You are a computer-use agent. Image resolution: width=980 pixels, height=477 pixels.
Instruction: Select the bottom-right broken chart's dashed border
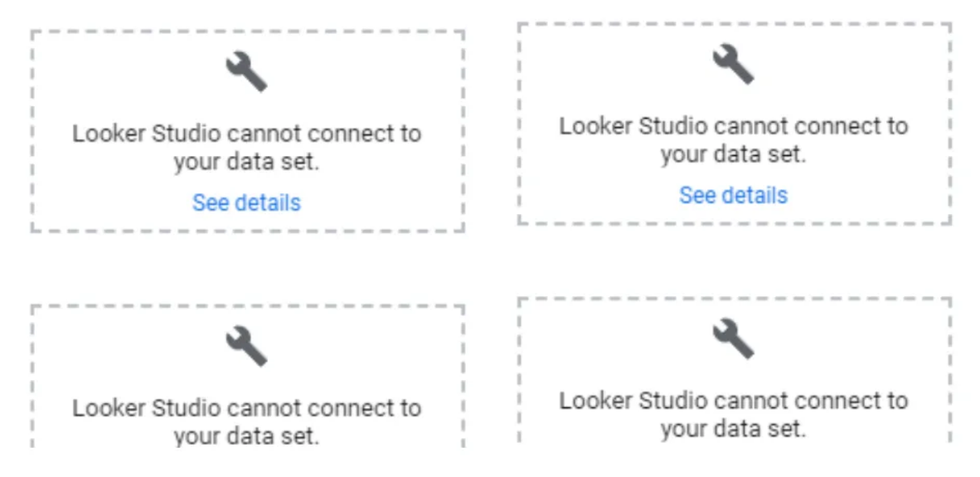click(x=735, y=299)
